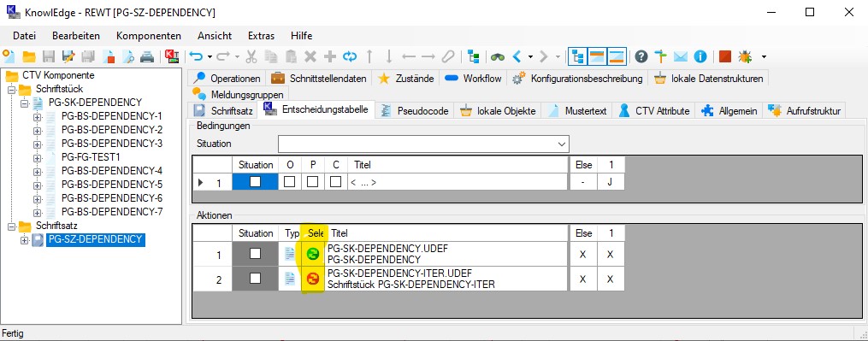
Task: Click the question mark help icon
Action: 641,56
